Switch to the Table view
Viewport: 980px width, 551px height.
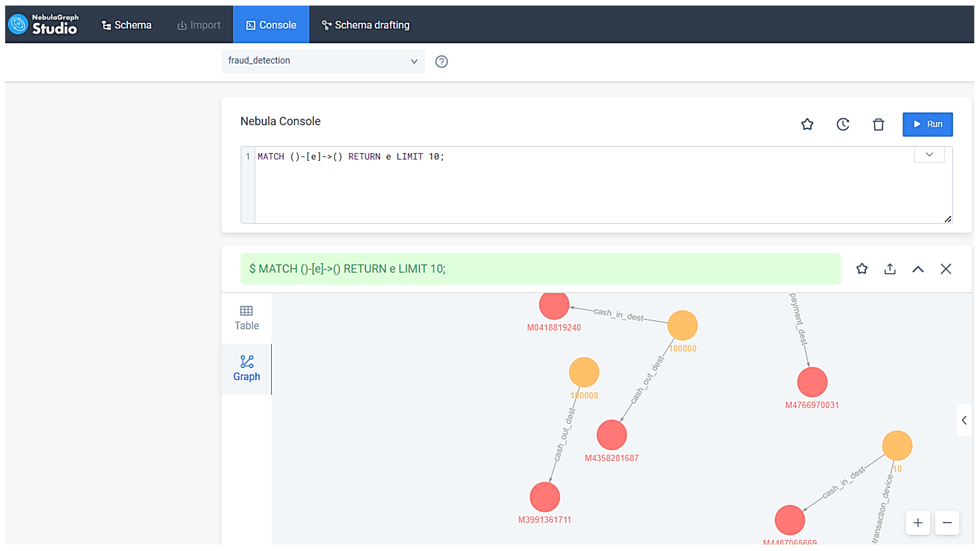click(246, 318)
